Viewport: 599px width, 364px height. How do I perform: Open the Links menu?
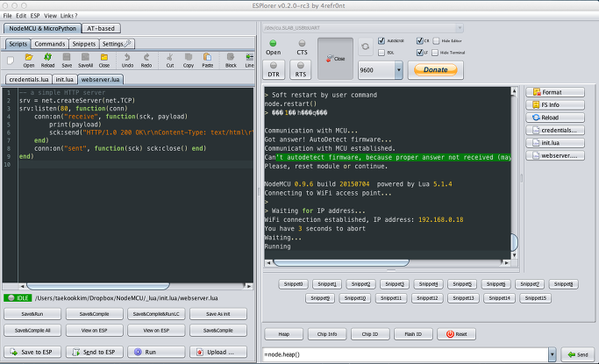pyautogui.click(x=68, y=16)
